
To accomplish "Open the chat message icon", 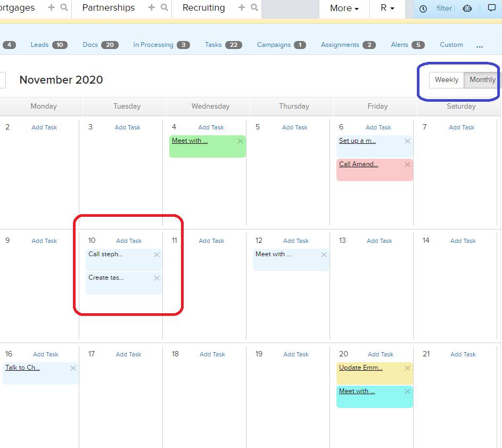I will coord(492,7).
